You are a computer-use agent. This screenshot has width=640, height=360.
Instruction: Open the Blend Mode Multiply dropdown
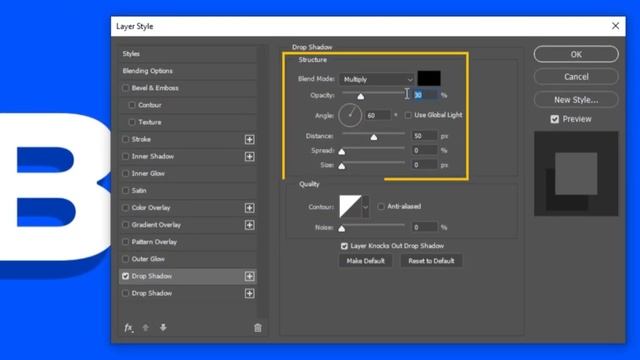click(377, 79)
